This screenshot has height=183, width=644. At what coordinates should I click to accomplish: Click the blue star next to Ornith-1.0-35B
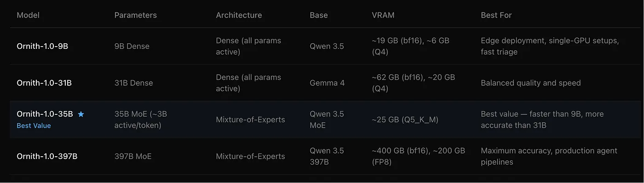click(81, 114)
